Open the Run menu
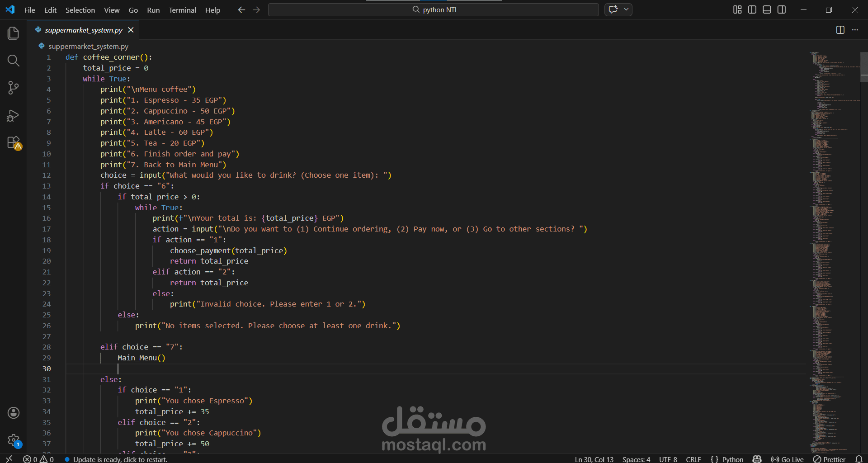The height and width of the screenshot is (463, 868). 153,10
